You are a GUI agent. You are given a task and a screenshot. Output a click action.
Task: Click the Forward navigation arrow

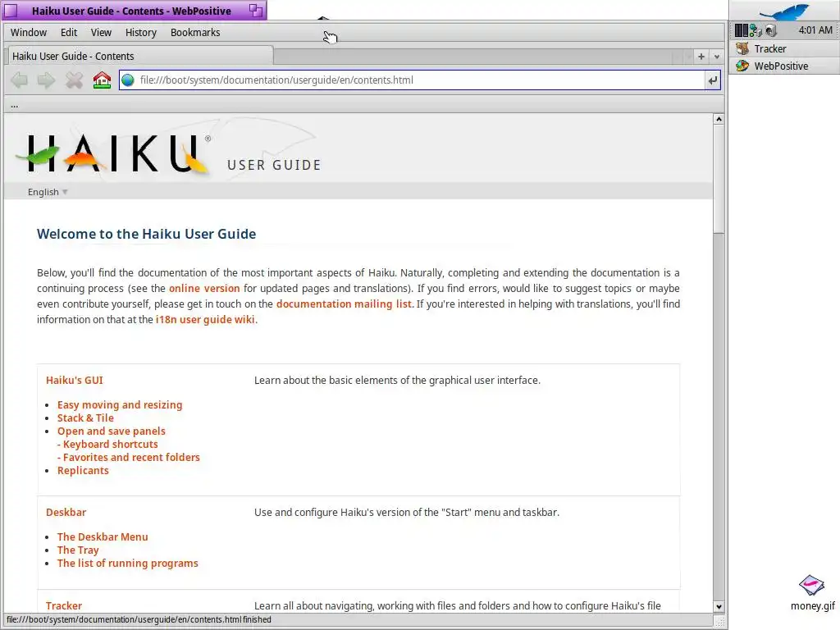pos(47,80)
